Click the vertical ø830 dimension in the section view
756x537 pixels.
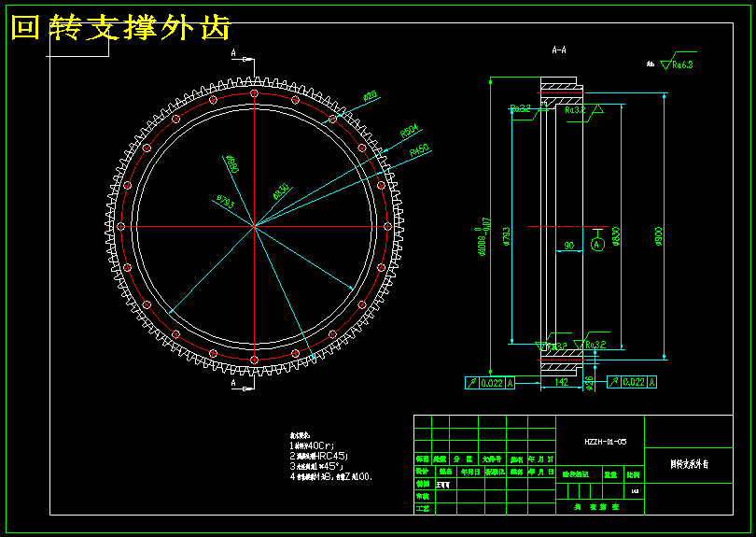point(616,236)
